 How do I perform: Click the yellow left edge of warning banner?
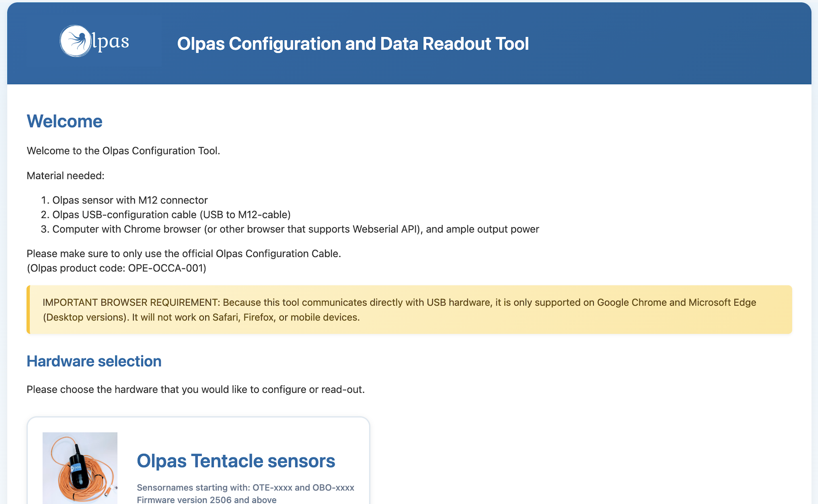pyautogui.click(x=28, y=310)
